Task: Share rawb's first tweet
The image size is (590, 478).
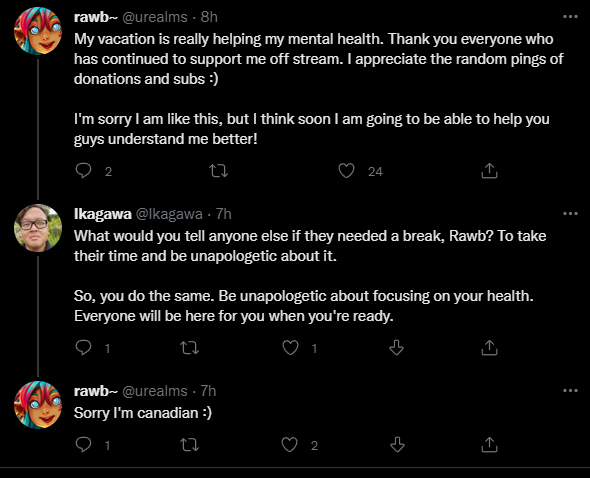Action: click(489, 171)
